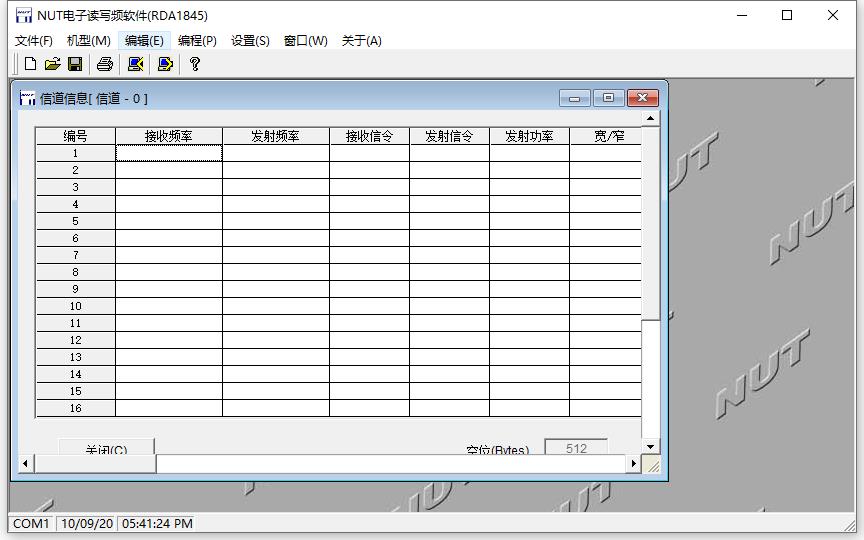Click the 发射信令 column header
Viewport: 864px width, 540px height.
click(449, 136)
